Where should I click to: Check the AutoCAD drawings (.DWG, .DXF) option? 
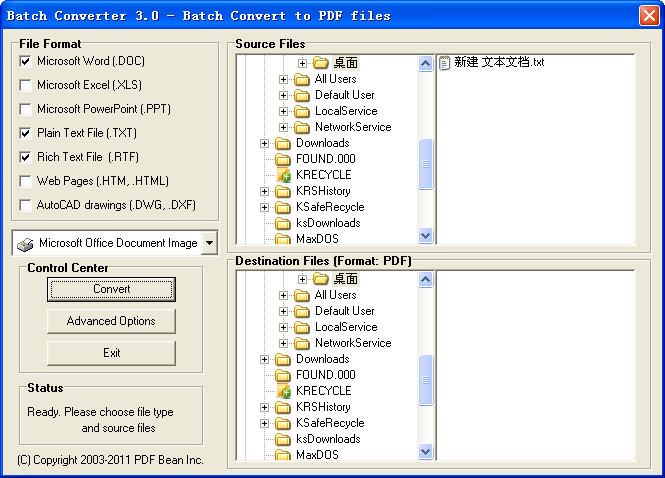click(x=25, y=205)
